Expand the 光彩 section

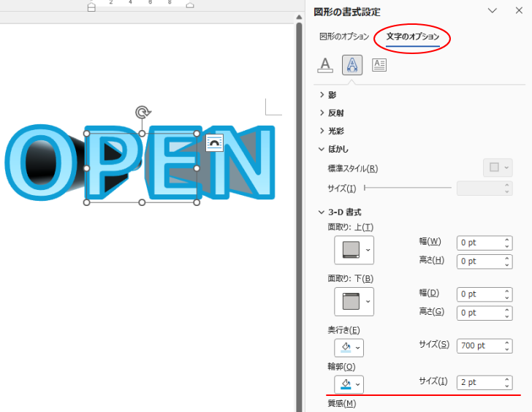click(x=332, y=131)
